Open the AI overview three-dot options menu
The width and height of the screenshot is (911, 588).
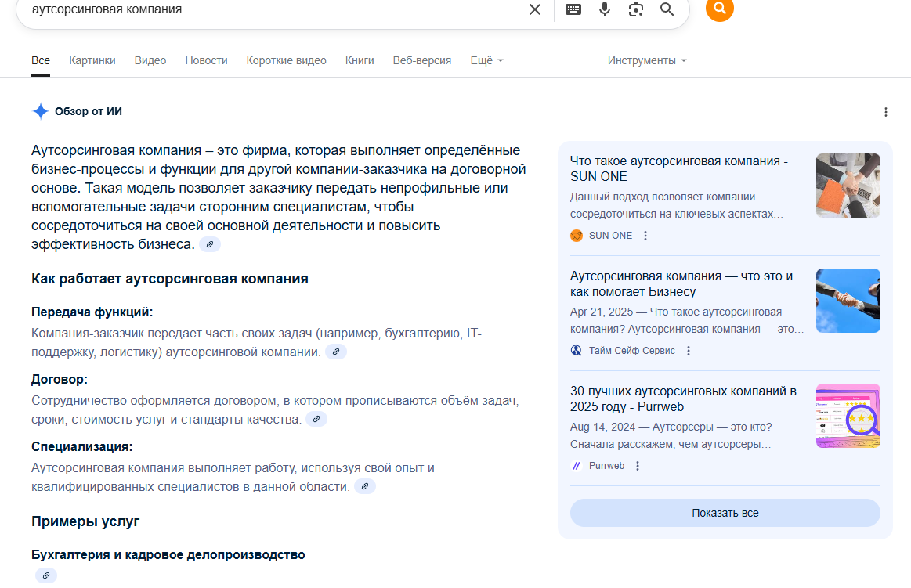point(885,112)
